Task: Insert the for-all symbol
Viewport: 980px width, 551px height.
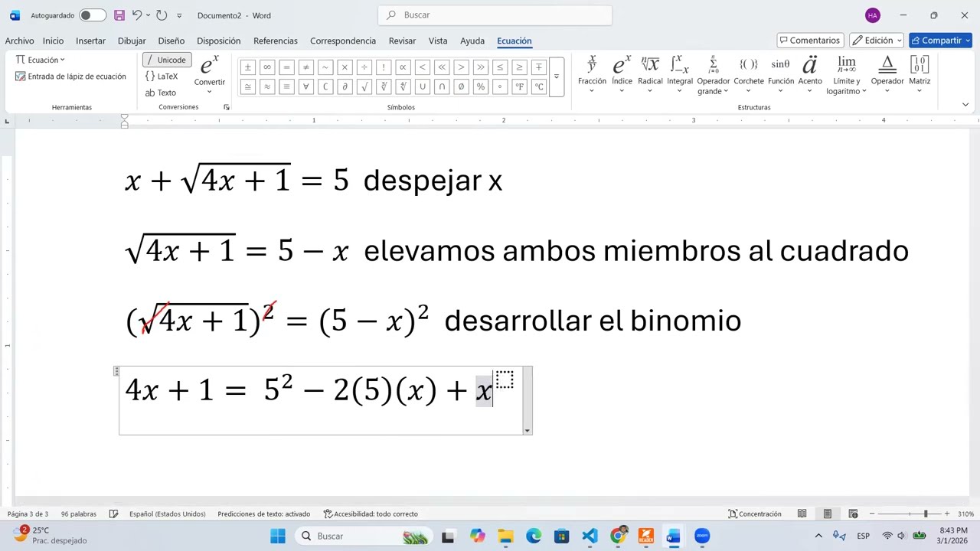Action: pos(305,86)
